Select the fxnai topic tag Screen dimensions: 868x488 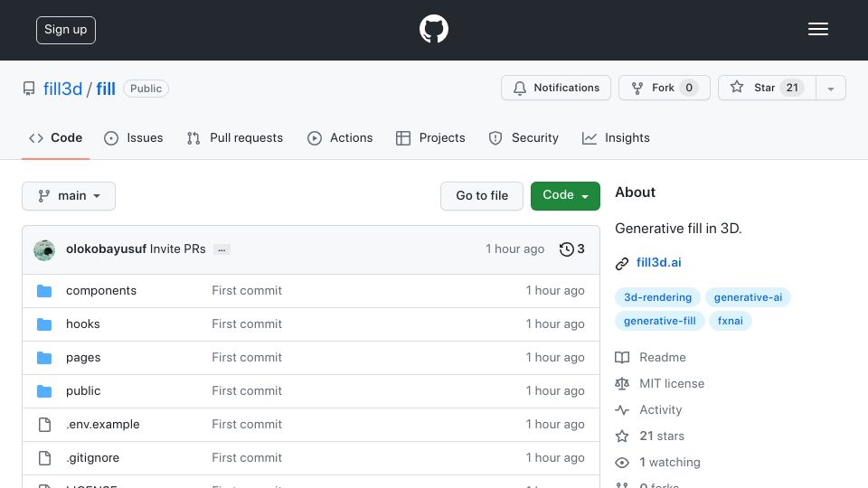731,321
